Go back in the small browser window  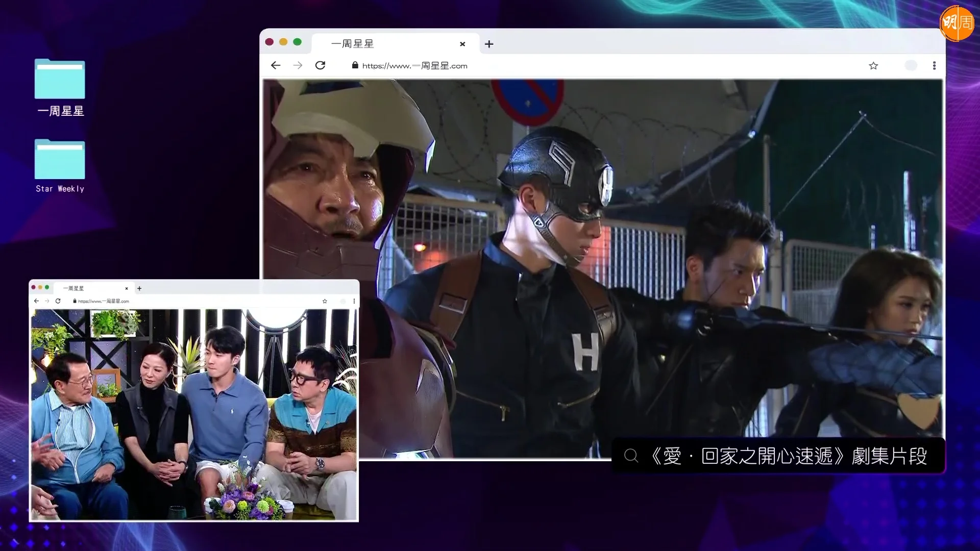36,301
